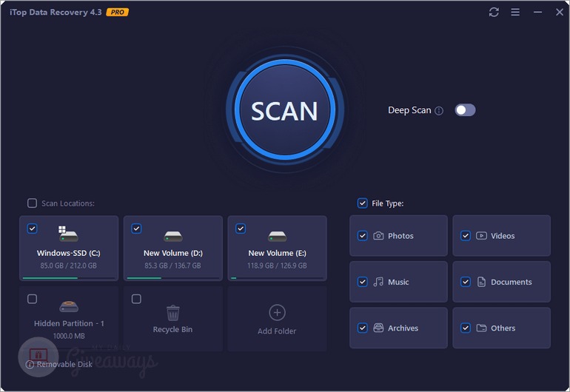
Task: Click the Archives label
Action: (x=403, y=328)
